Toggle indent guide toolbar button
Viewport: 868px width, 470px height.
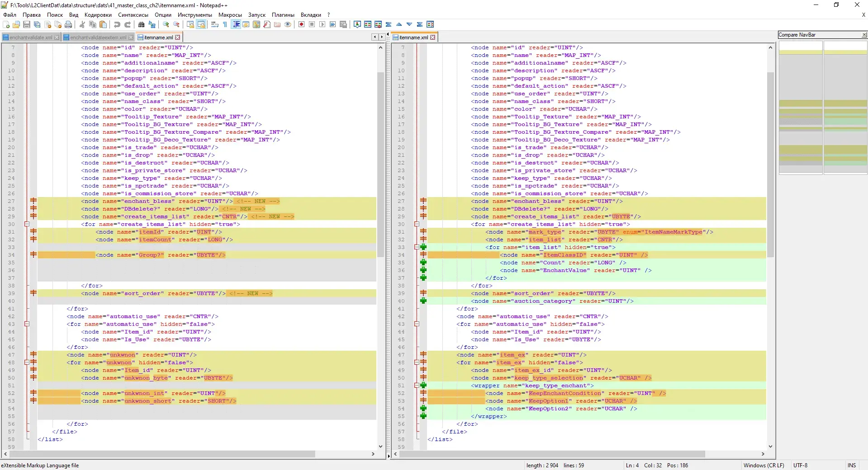tap(236, 24)
